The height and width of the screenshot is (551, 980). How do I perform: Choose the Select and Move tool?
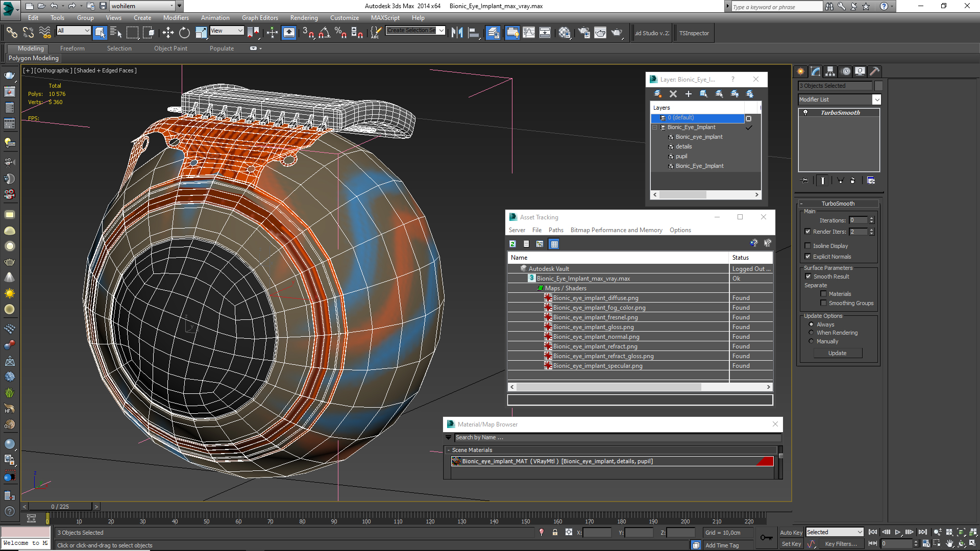pos(168,33)
